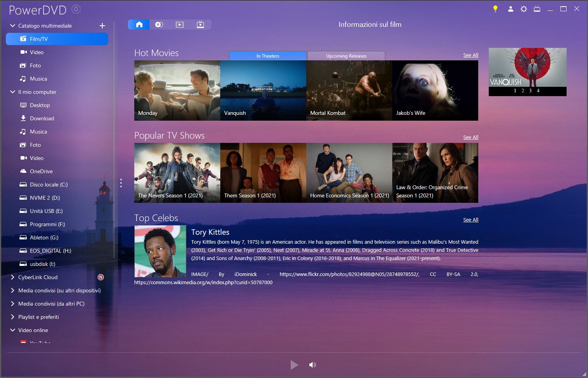Open the Vanquish movie thumbnail in Hot Movies
Image resolution: width=588 pixels, height=378 pixels.
263,90
